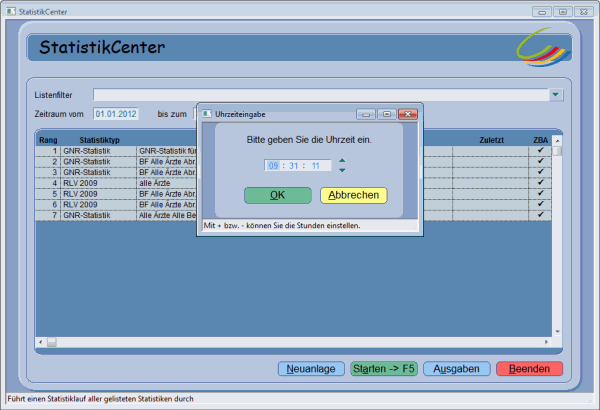The height and width of the screenshot is (410, 600).
Task: Minimize the Uhrzeiteingabe dialog
Action: click(x=366, y=114)
